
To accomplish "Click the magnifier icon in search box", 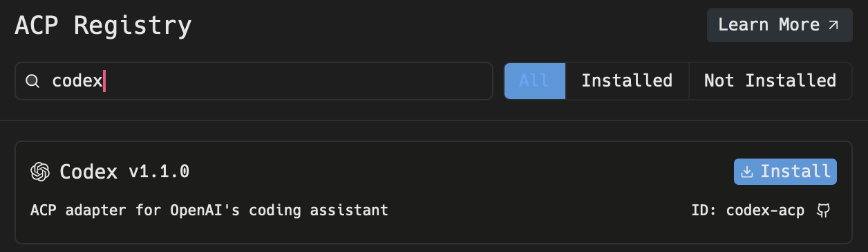I will (32, 81).
